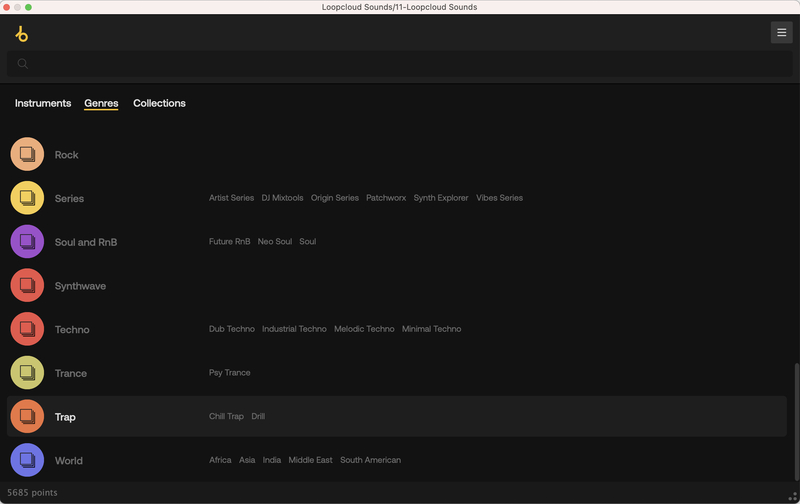Click the red Techno genre icon
Screen dimensions: 800x504
27,329
